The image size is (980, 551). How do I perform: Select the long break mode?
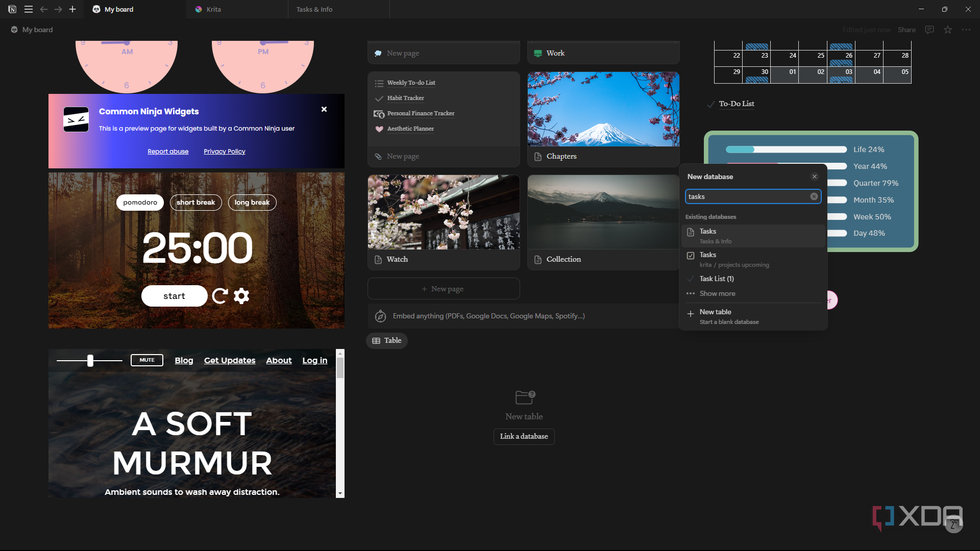coord(252,203)
